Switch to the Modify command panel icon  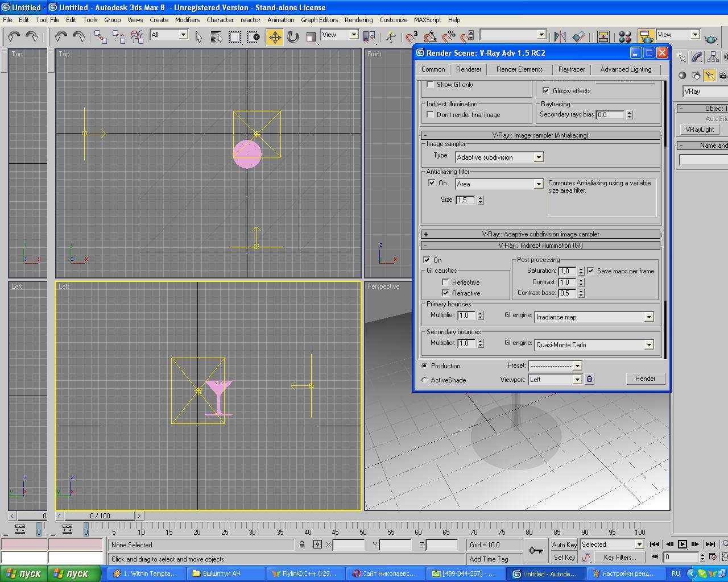click(697, 57)
